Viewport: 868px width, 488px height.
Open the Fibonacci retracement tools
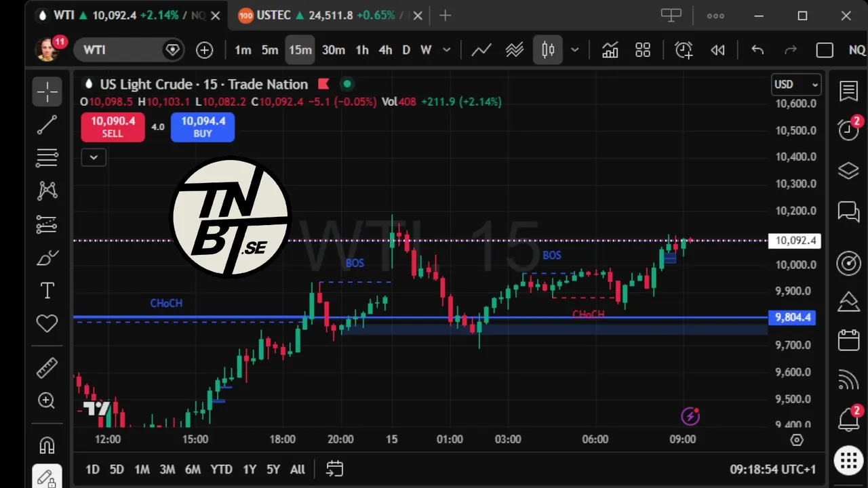point(47,158)
